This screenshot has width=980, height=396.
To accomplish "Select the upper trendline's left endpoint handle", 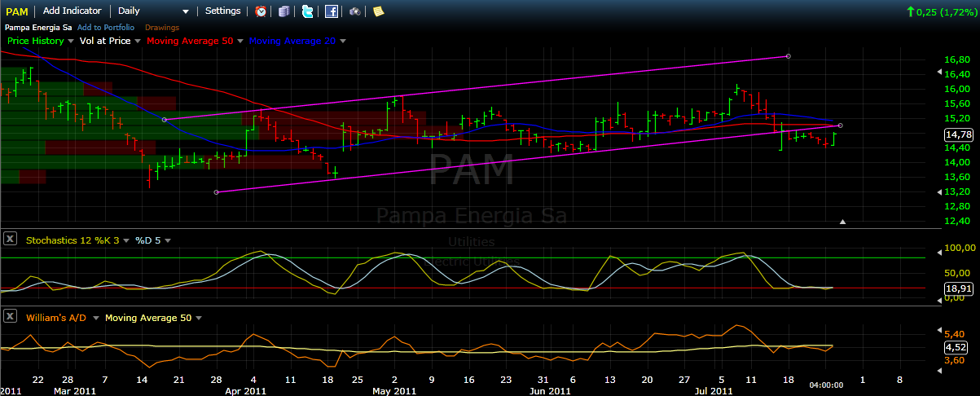I will (165, 120).
